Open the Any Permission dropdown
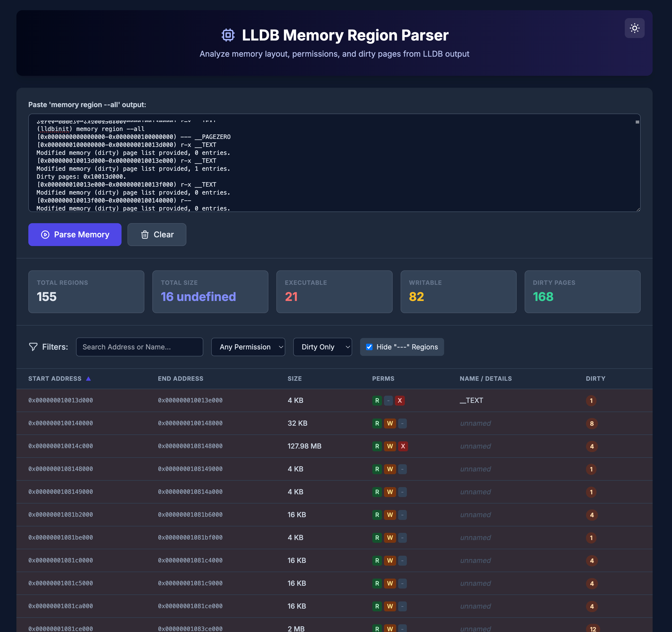Viewport: 672px width, 632px height. pos(248,347)
